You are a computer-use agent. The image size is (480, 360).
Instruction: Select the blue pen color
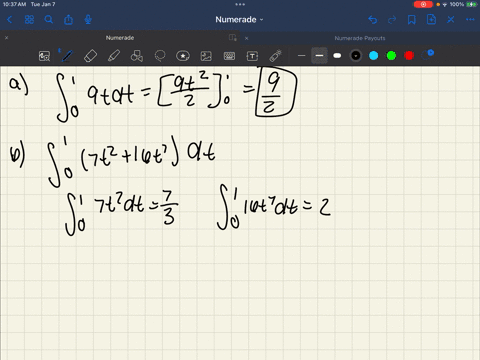pyautogui.click(x=374, y=56)
